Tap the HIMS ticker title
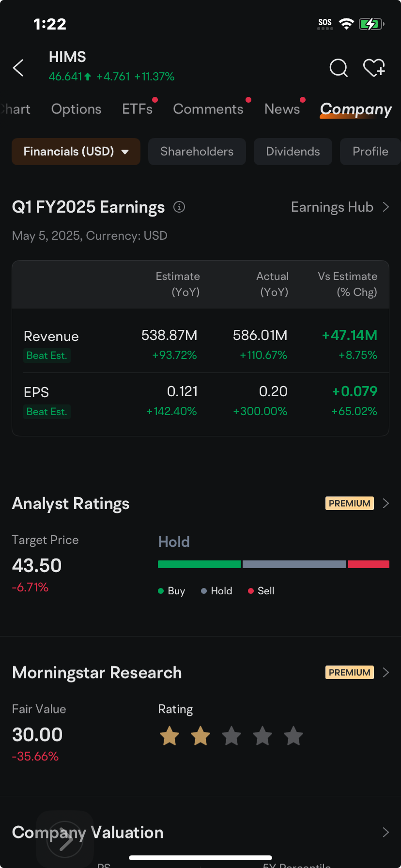 click(x=67, y=57)
